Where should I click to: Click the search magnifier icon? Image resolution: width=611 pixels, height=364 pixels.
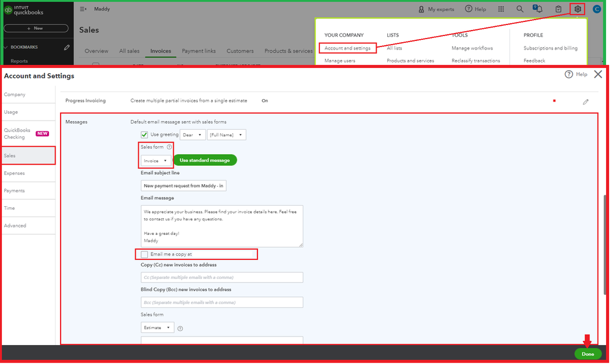[x=520, y=9]
